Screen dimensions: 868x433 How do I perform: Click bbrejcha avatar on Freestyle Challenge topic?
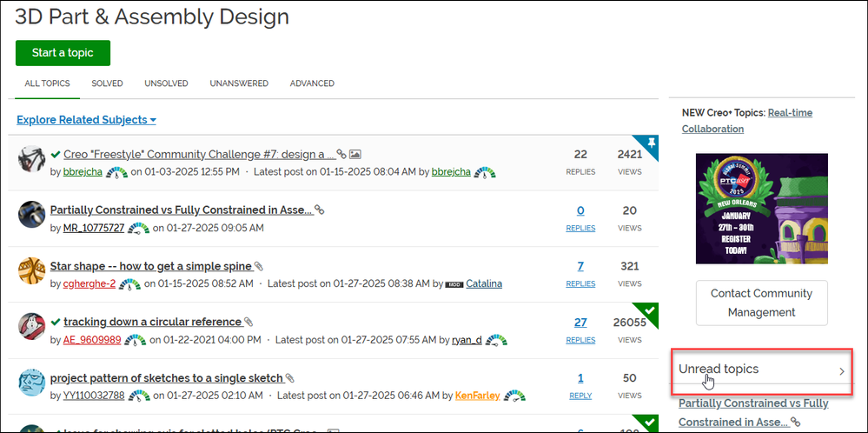pos(31,159)
